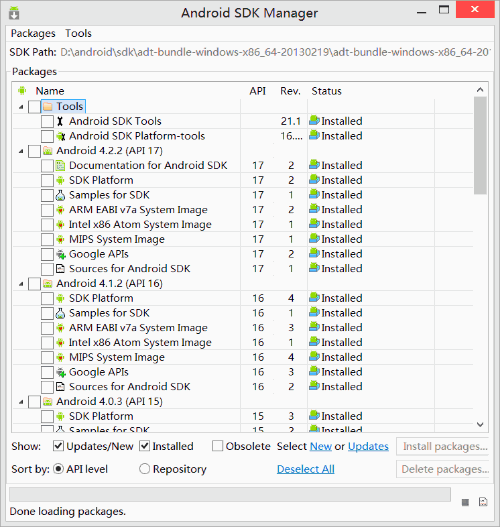Click Installed status icon for Android SDK Tools
This screenshot has height=527, width=500.
coord(314,121)
